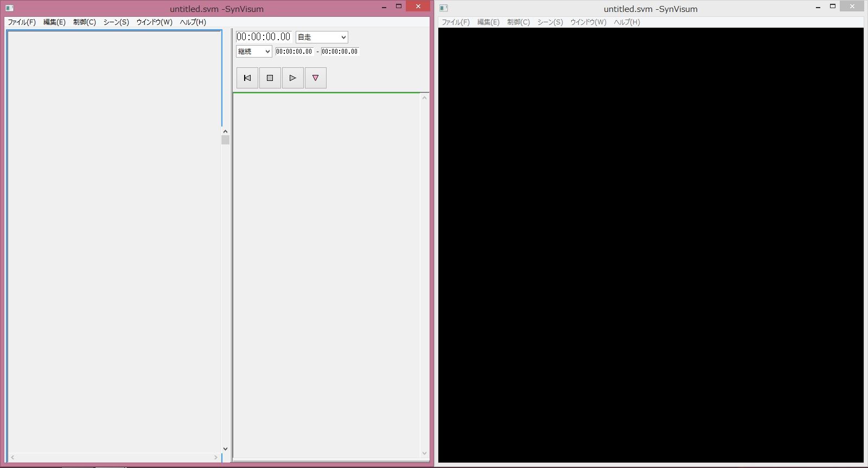Image resolution: width=868 pixels, height=468 pixels.
Task: Click the black preview area in right window
Action: tap(651, 245)
